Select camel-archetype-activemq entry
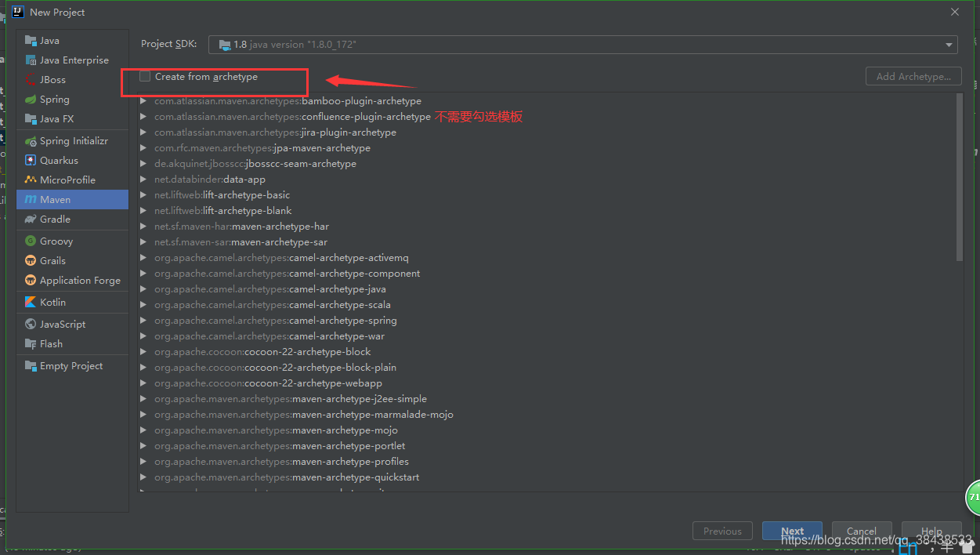 point(281,258)
